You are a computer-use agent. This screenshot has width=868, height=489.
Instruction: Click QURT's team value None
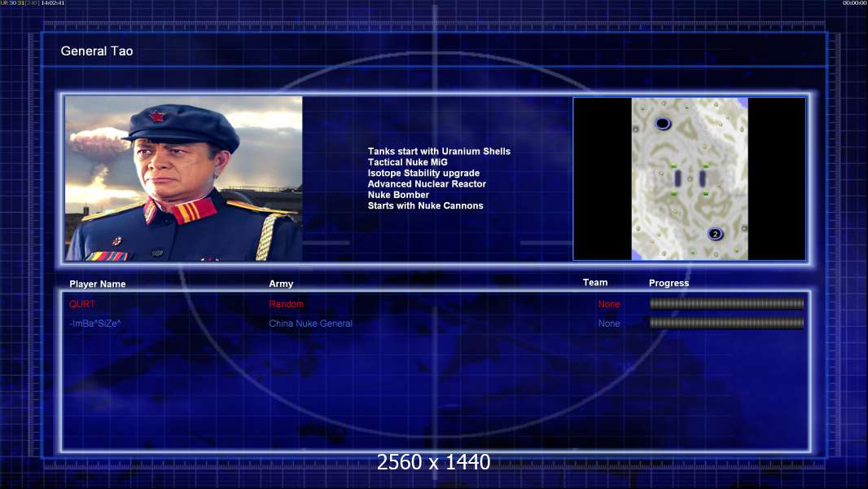click(x=609, y=304)
